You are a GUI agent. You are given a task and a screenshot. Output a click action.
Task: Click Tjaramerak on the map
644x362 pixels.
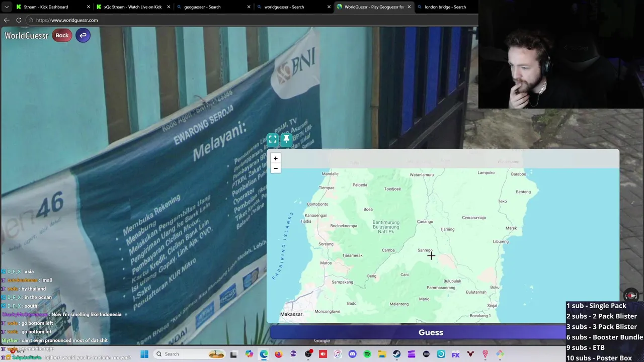pyautogui.click(x=352, y=255)
